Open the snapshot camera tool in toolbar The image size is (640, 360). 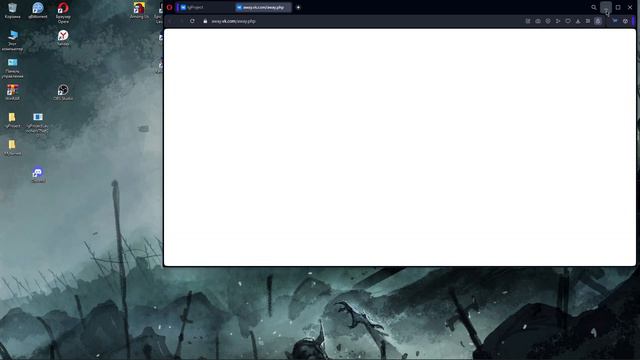coord(538,21)
